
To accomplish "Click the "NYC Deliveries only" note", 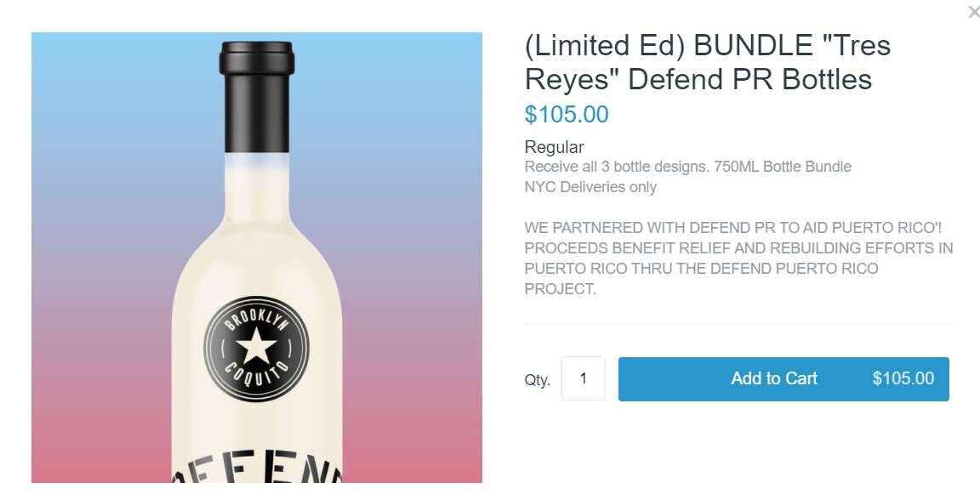I will click(x=590, y=187).
